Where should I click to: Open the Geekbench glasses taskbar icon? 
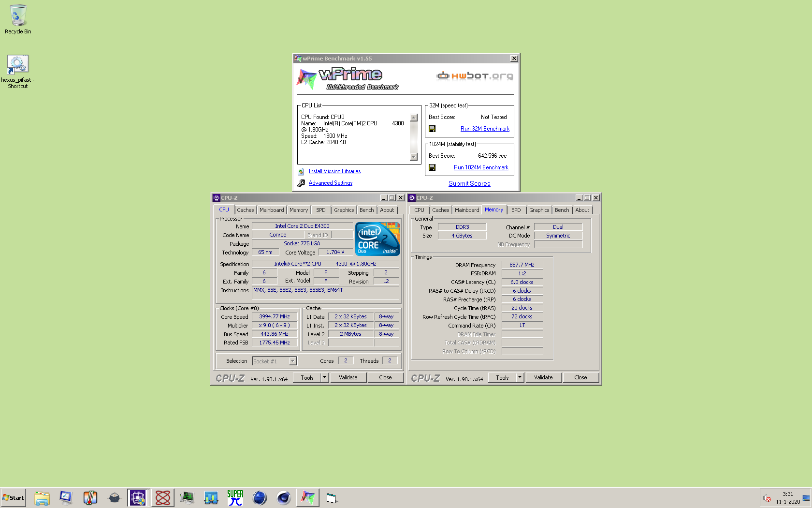[x=211, y=498]
